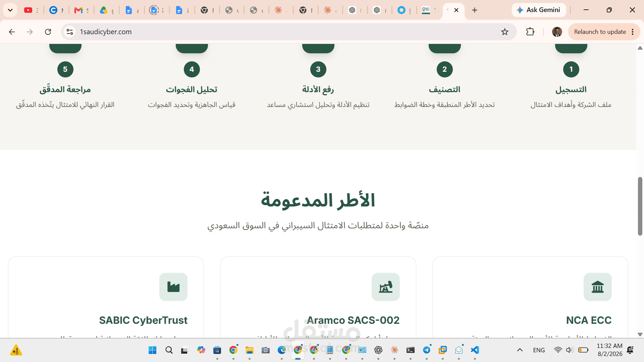
Task: Click the تحليل الفجوات step title
Action: (192, 89)
